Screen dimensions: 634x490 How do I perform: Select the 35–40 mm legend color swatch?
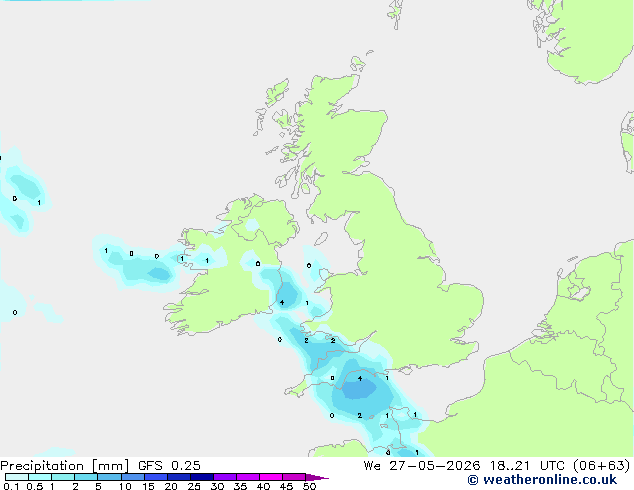248,477
